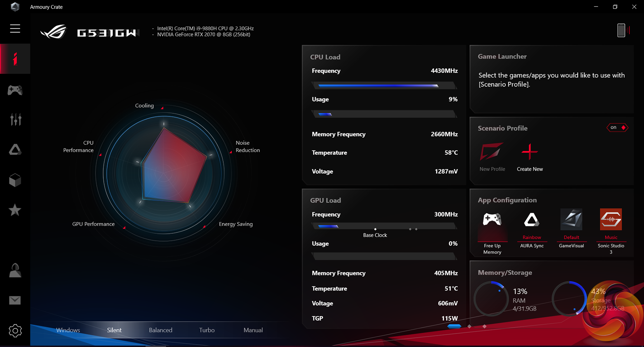The width and height of the screenshot is (644, 347).
Task: Toggle the Scenario Profile on switch
Action: pos(617,128)
